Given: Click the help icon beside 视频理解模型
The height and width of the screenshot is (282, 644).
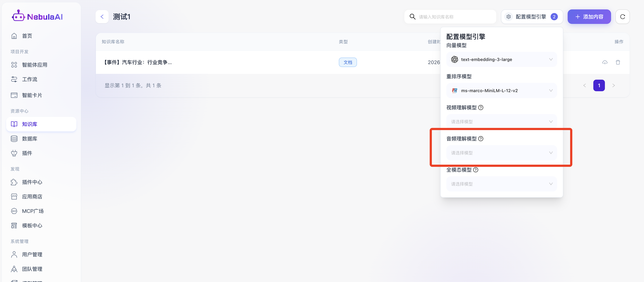Looking at the screenshot, I should (x=481, y=108).
